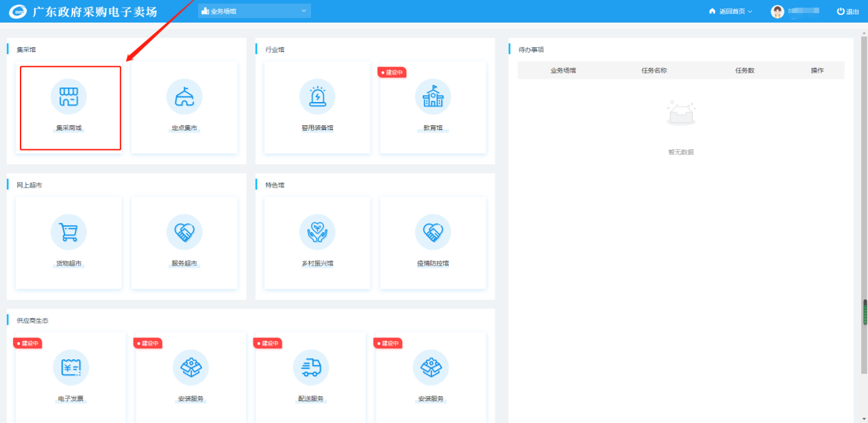The image size is (868, 423).
Task: Click the 配送服务 delivery truck icon
Action: [x=310, y=368]
